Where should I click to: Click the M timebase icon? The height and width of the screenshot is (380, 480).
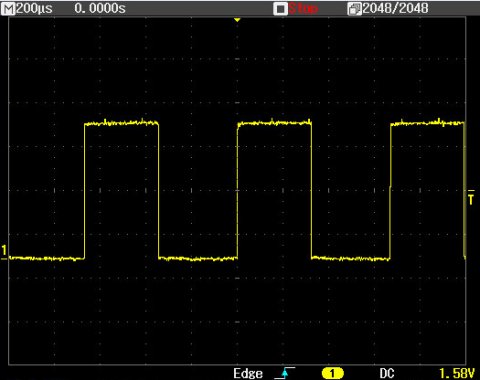(x=8, y=8)
